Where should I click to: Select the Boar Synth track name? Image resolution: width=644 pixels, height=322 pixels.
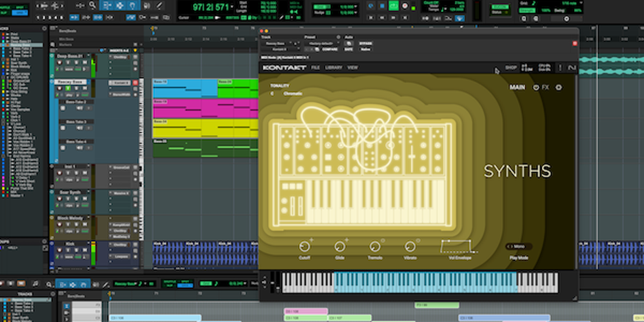70,192
